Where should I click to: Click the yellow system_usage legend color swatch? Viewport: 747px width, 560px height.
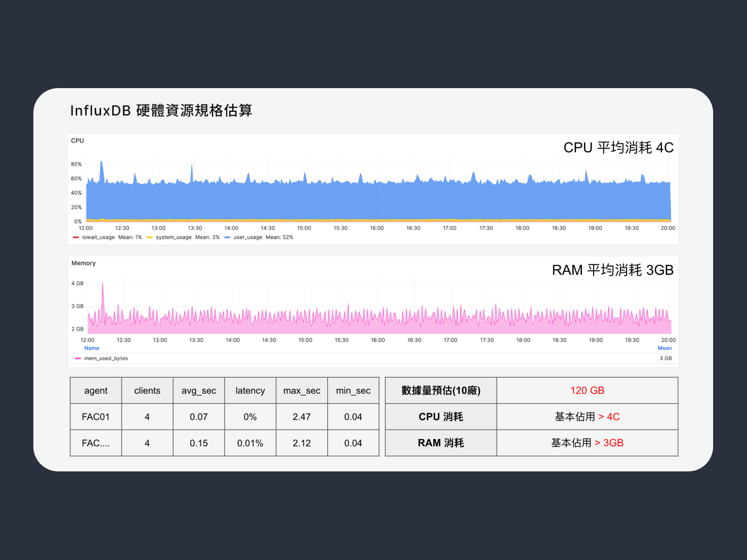coord(149,237)
